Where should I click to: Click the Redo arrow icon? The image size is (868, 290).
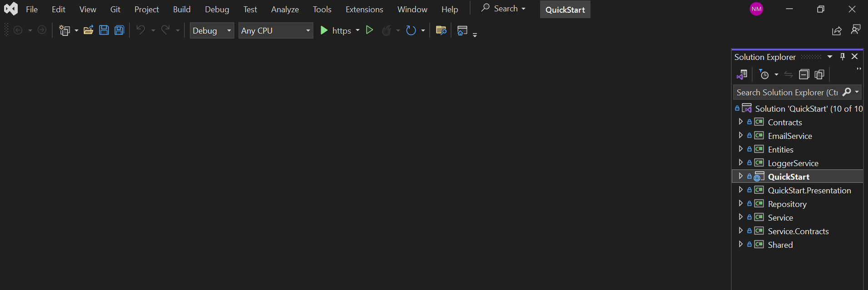coord(165,30)
